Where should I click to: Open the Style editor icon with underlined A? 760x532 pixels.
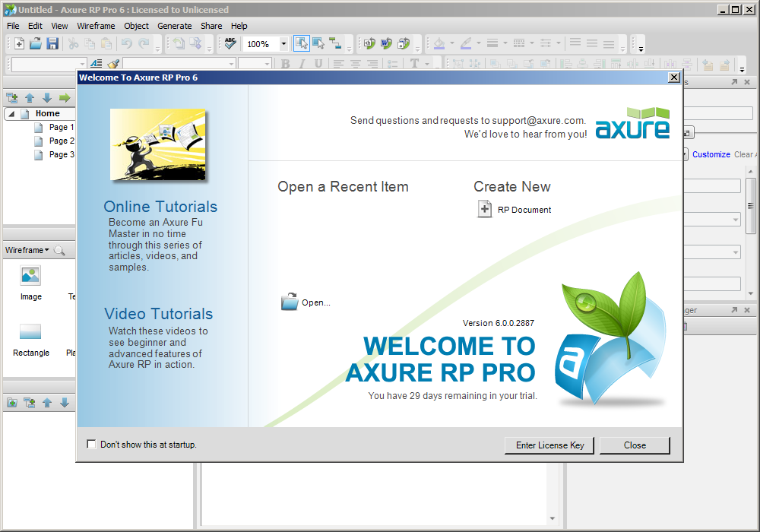coord(97,64)
